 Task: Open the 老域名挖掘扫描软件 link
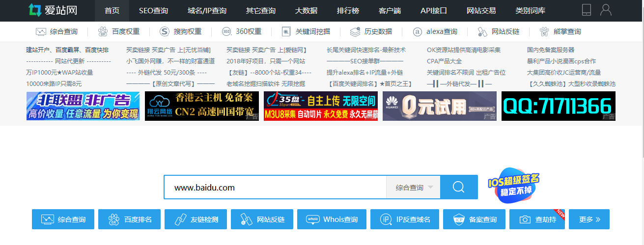tap(266, 84)
